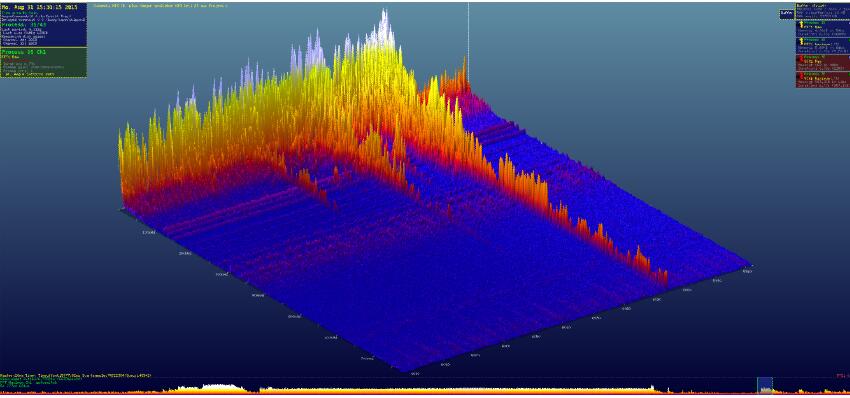This screenshot has width=850, height=398.
Task: Click red icon of third process panel
Action: click(x=800, y=60)
